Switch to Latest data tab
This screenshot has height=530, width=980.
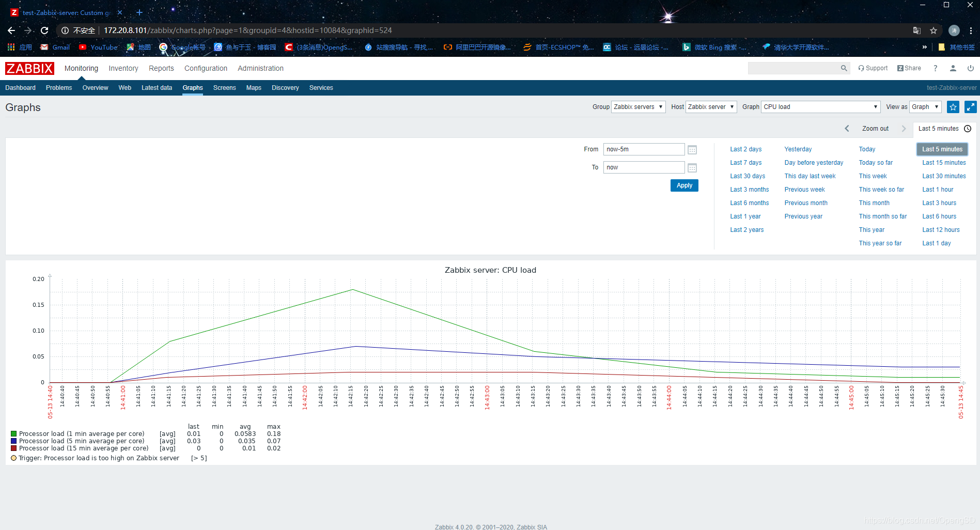[157, 88]
